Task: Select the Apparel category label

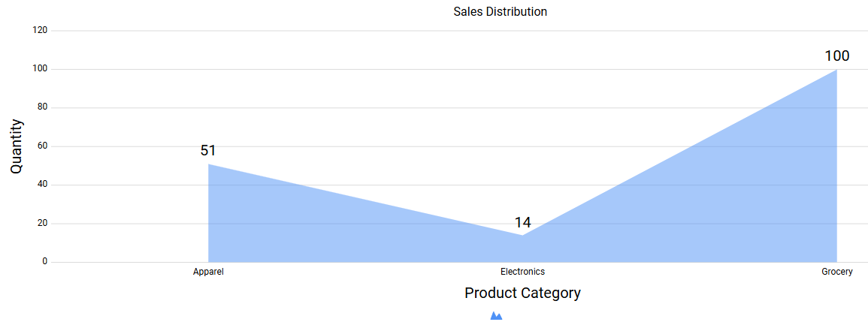Action: tap(208, 272)
